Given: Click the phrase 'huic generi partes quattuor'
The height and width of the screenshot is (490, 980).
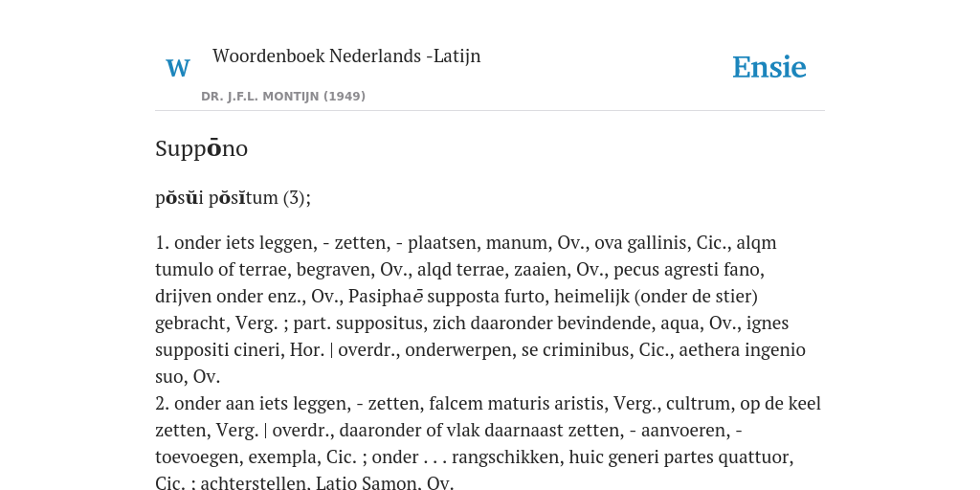Looking at the screenshot, I should coord(682,457).
